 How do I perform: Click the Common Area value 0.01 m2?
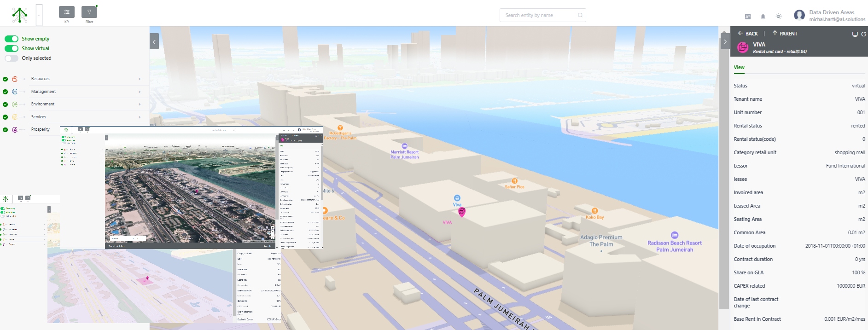tap(856, 232)
